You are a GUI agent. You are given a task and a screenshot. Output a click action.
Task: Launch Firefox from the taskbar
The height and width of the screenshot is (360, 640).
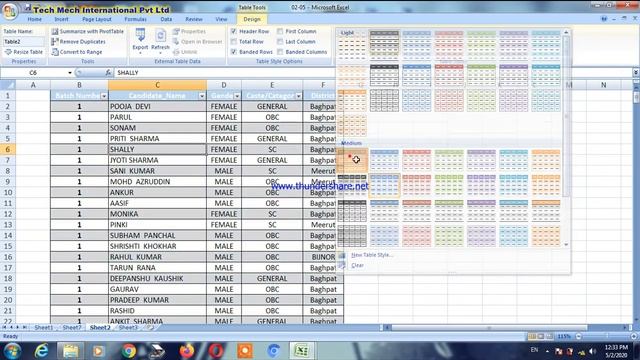pos(187,351)
